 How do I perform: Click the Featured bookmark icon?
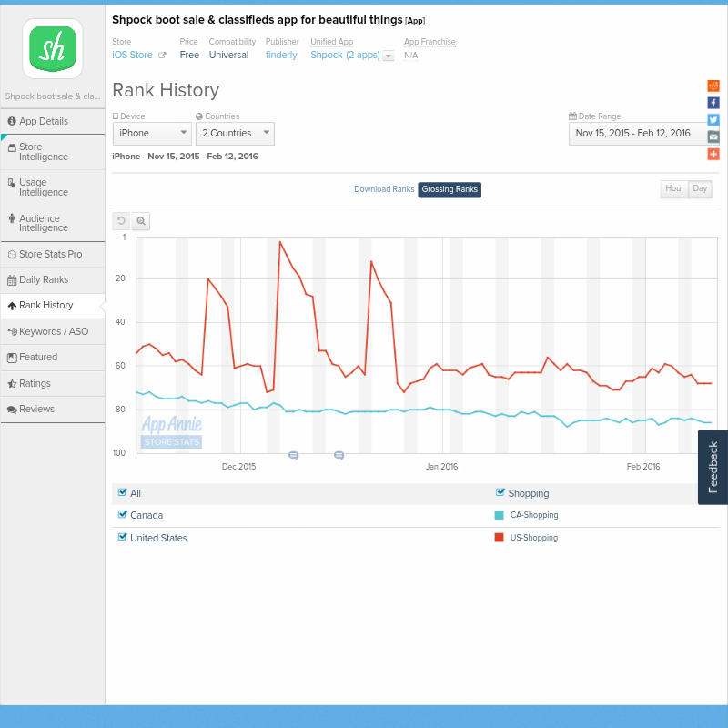click(12, 358)
